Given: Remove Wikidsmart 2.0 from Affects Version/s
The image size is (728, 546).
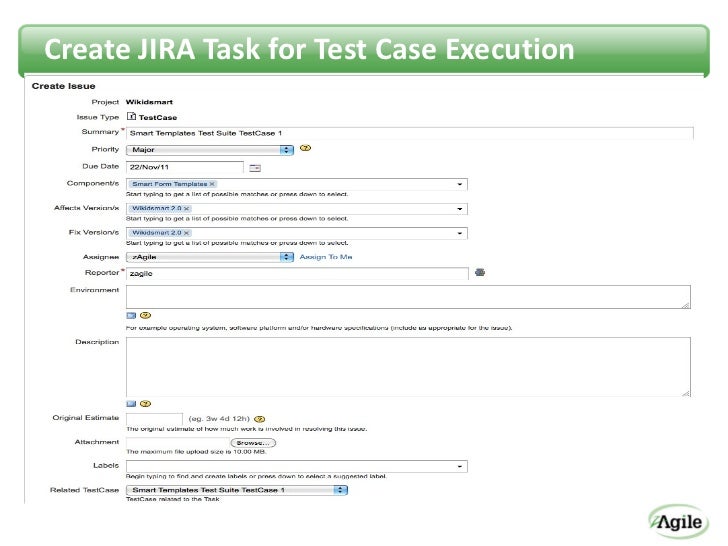Looking at the screenshot, I should point(186,209).
